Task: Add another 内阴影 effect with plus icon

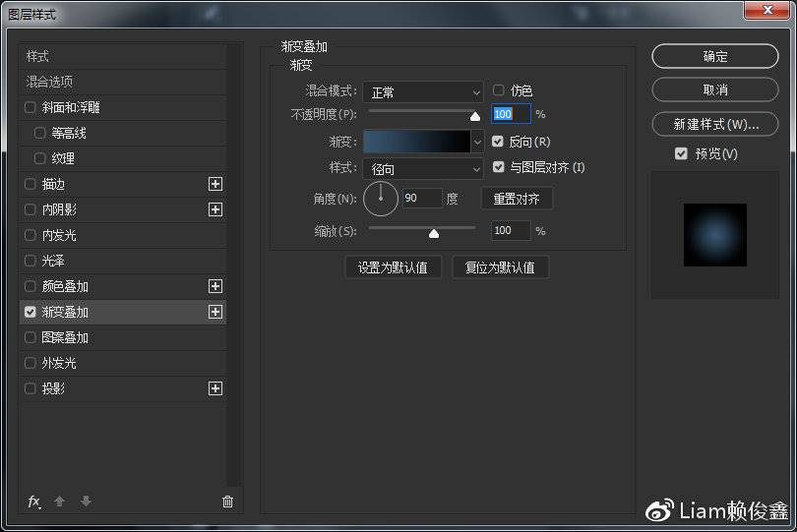Action: point(215,209)
